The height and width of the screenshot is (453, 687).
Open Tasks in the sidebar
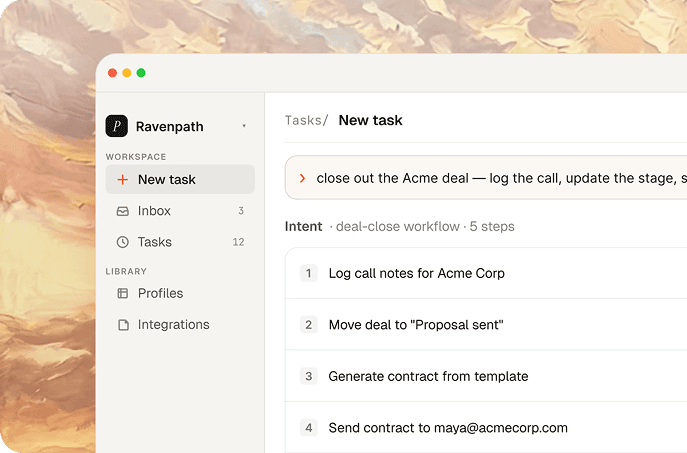click(180, 242)
